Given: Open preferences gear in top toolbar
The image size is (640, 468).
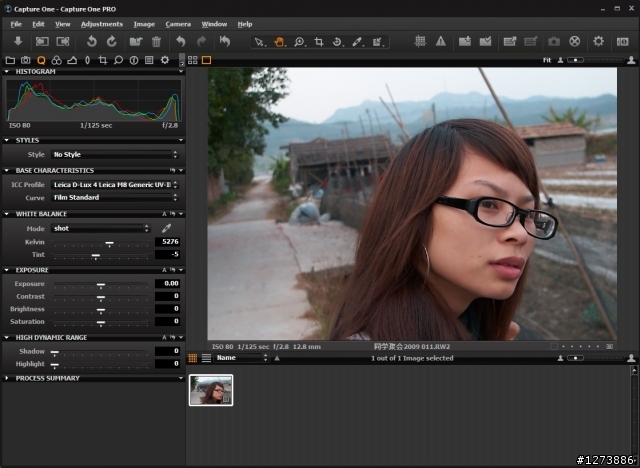Looking at the screenshot, I should tap(598, 41).
